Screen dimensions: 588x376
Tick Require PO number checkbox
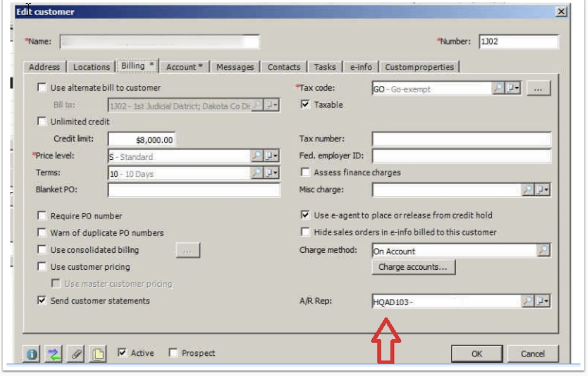click(41, 216)
